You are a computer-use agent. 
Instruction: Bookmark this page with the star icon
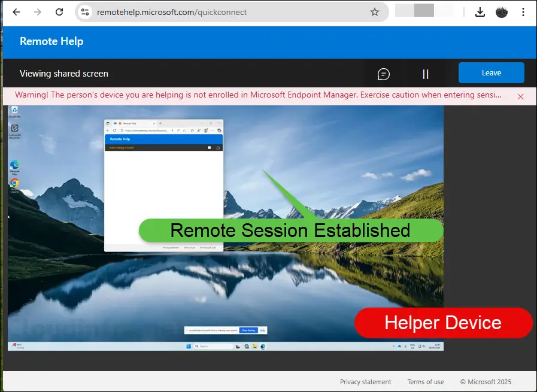375,12
